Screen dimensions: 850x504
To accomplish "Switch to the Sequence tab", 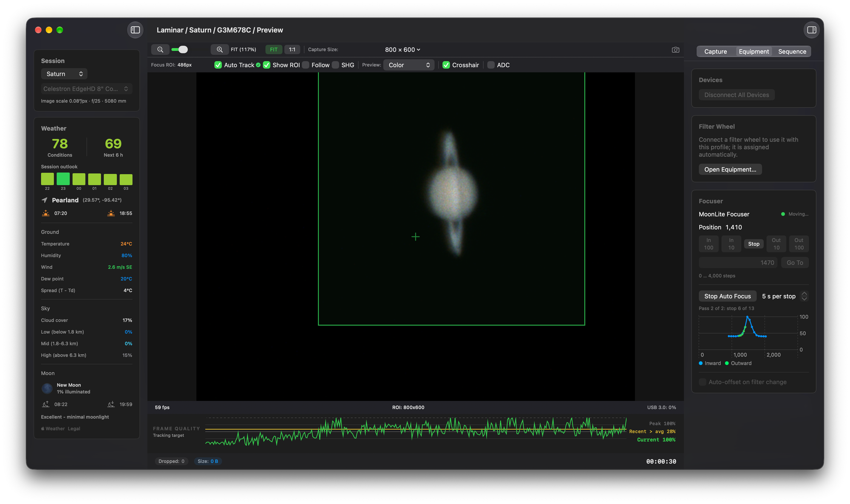I will [792, 51].
